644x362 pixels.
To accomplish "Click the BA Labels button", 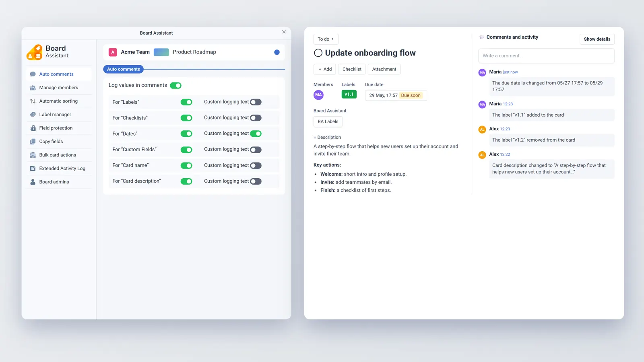I will (x=328, y=121).
